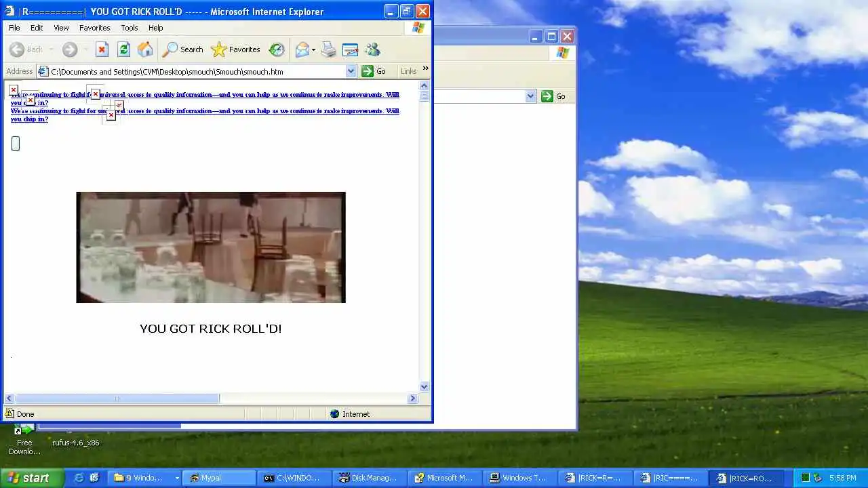The width and height of the screenshot is (868, 488).
Task: Click the vertical scrollbar up arrow
Action: point(425,86)
